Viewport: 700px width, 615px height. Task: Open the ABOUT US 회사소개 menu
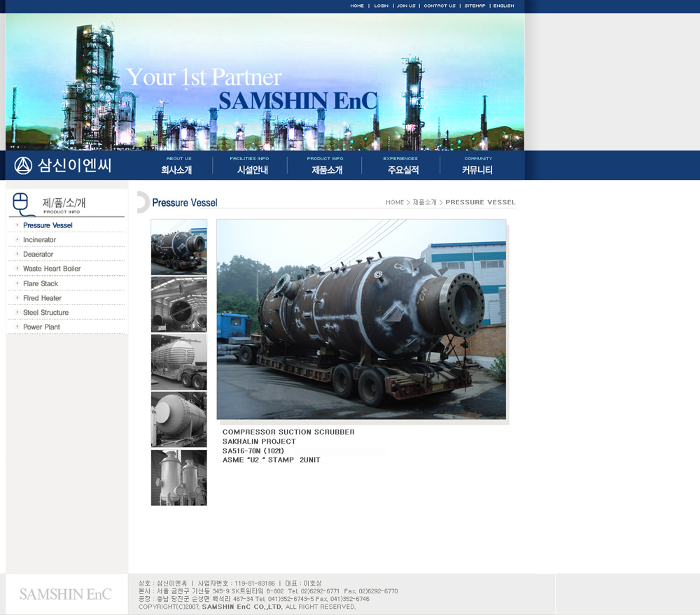pos(177,166)
